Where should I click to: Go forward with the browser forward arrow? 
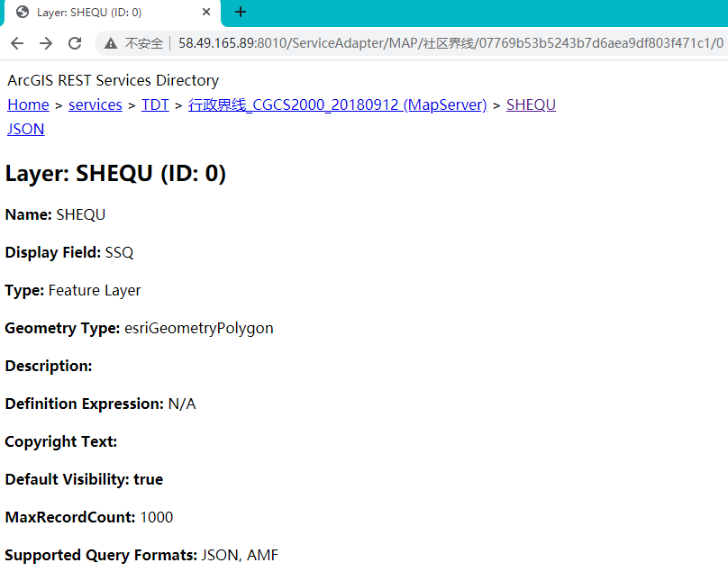coord(46,43)
